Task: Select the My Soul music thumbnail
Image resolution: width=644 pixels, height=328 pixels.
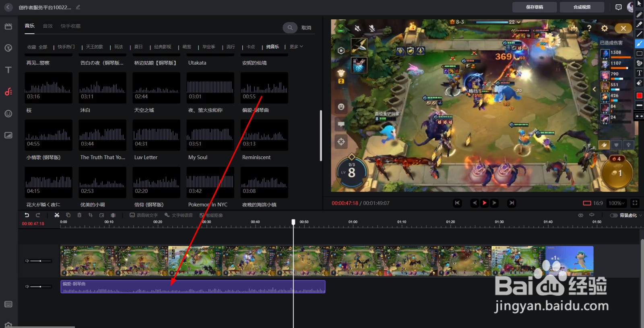Action: click(210, 135)
